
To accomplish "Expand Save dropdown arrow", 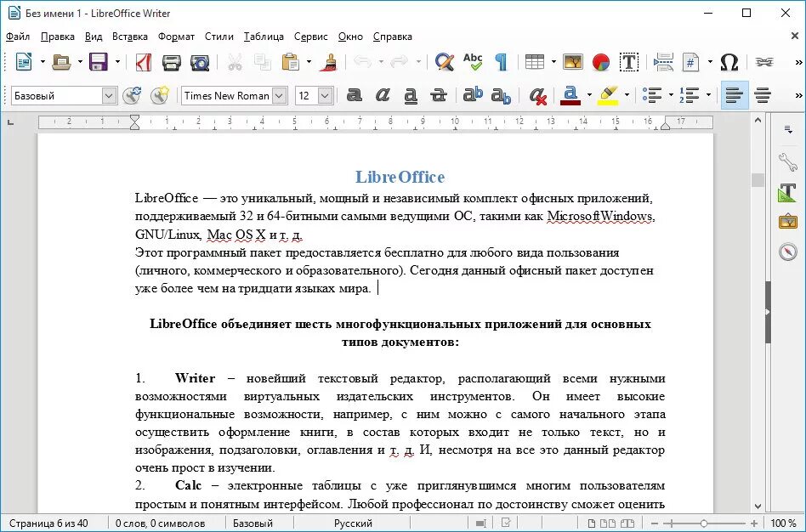I will (117, 62).
